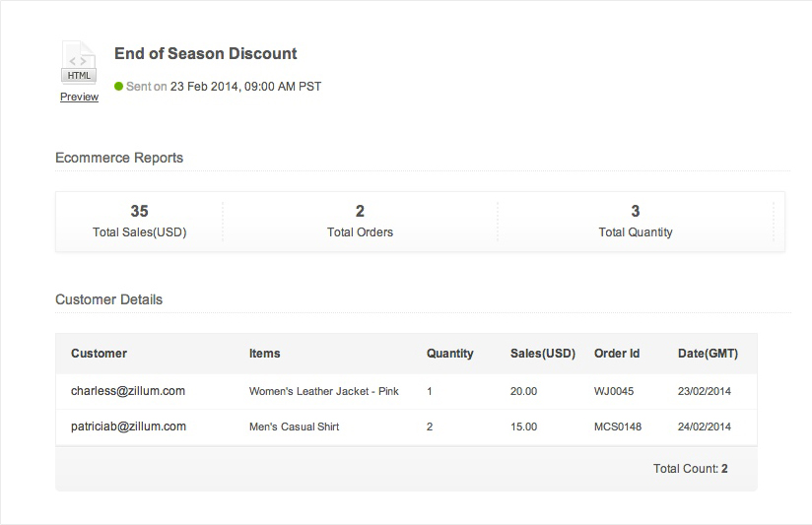Sort by the Quantity column header
Screen dimensions: 812x525
[x=449, y=354]
